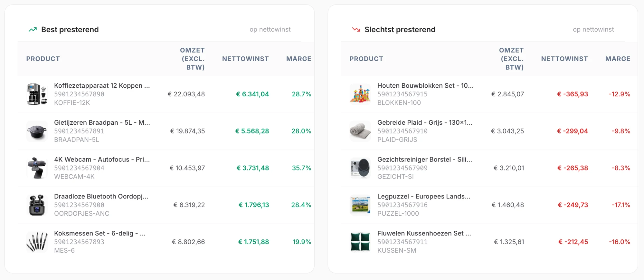
Task: Click omzet value '€ 3.210,01'
Action: (x=509, y=168)
